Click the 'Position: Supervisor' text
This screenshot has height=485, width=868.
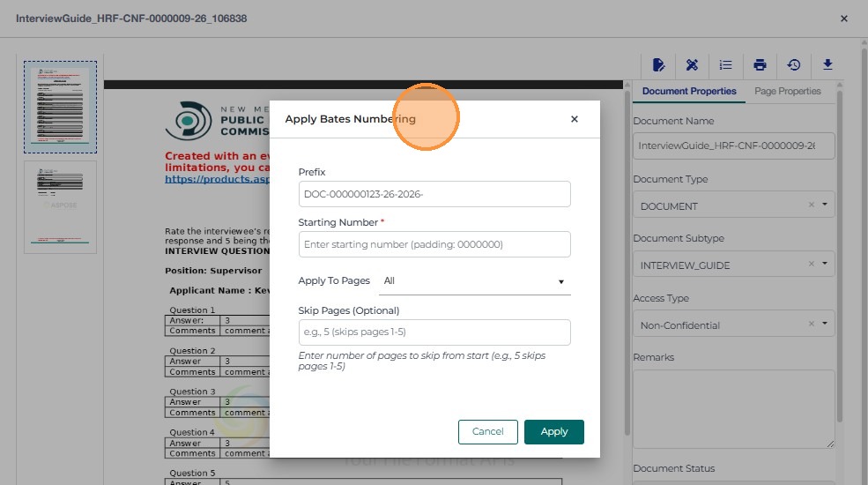(x=213, y=271)
